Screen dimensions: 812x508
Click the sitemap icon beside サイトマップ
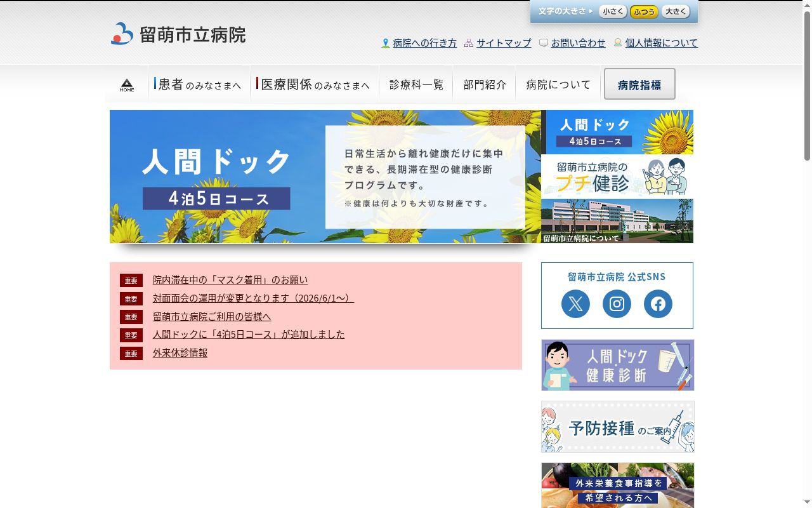click(x=469, y=43)
